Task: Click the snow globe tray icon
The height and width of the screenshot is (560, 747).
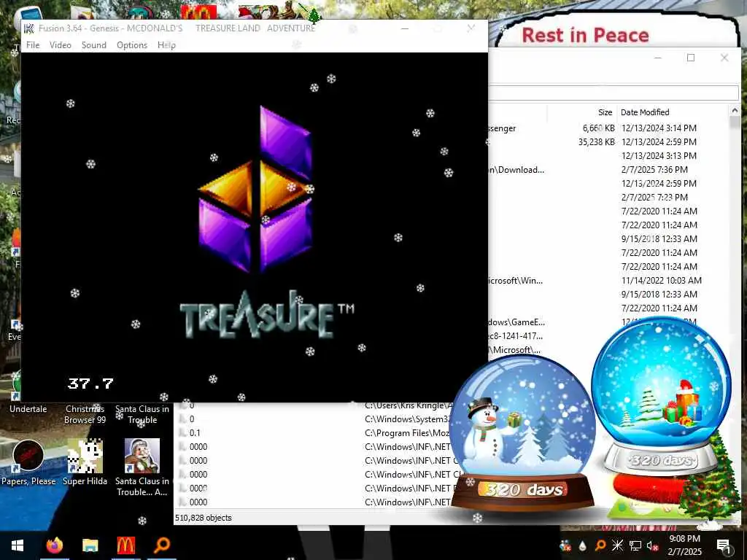Action: (x=565, y=545)
